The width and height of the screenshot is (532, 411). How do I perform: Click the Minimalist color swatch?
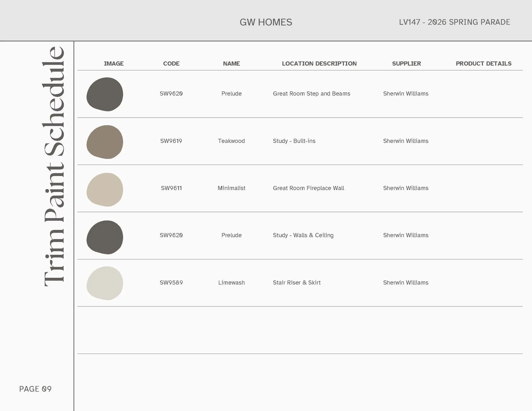tap(105, 190)
